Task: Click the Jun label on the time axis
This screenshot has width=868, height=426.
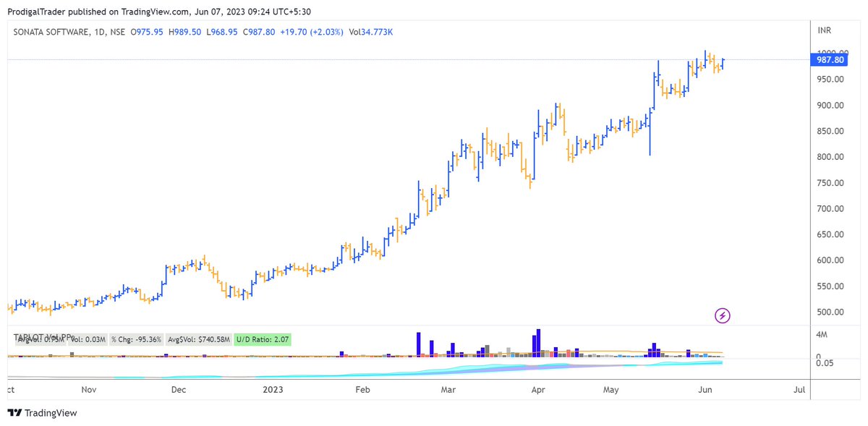Action: tap(705, 389)
